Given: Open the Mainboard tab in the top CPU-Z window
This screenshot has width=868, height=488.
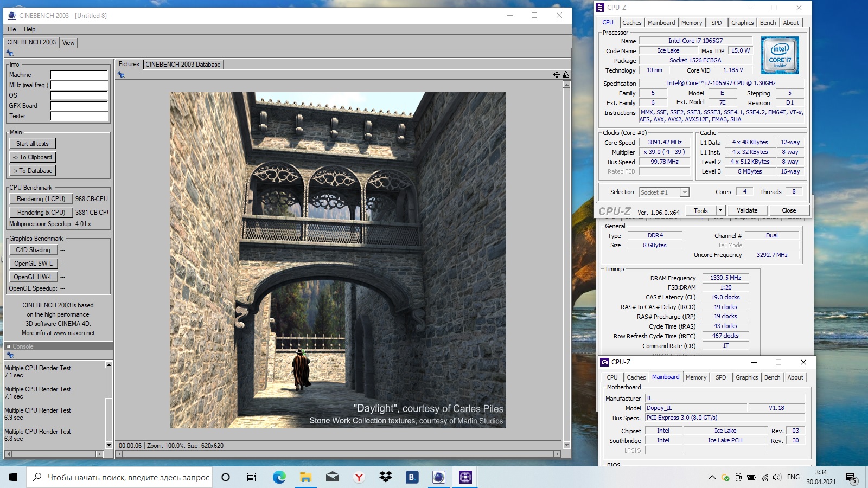Looking at the screenshot, I should coord(662,23).
